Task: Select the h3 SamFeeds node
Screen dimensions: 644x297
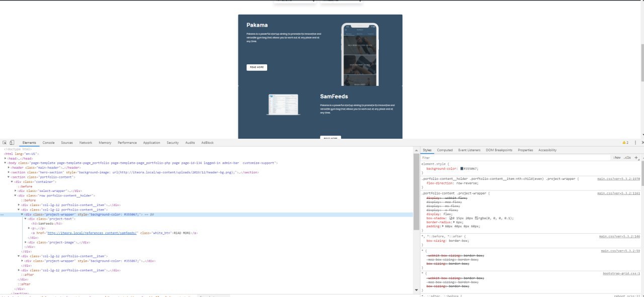Action: click(x=46, y=224)
